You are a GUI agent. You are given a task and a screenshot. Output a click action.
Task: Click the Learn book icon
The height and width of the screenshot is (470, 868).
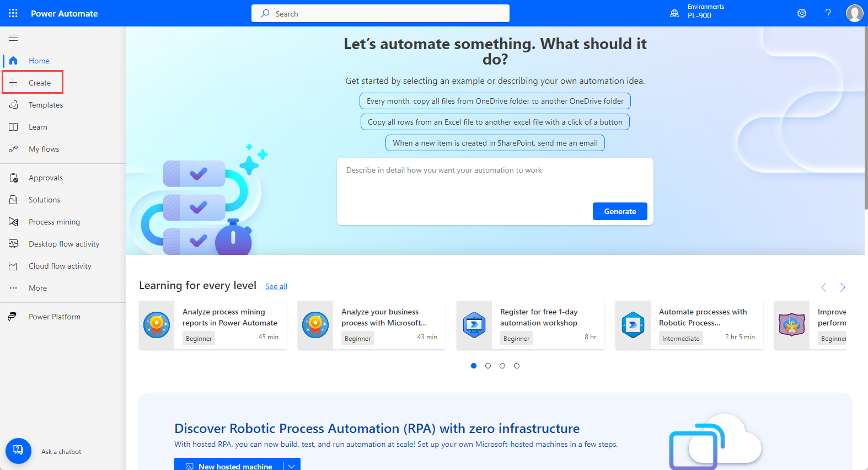(13, 127)
